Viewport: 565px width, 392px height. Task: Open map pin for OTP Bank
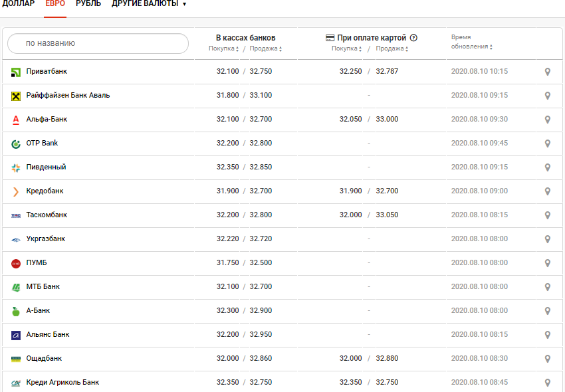coord(547,144)
